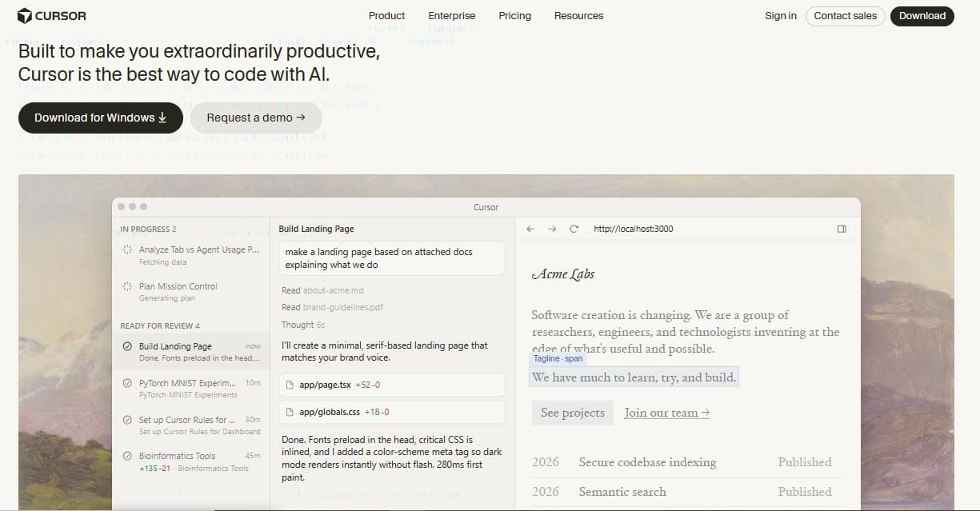Click the Cursor logo in header
Viewport: 980px width, 511px height.
coord(52,16)
